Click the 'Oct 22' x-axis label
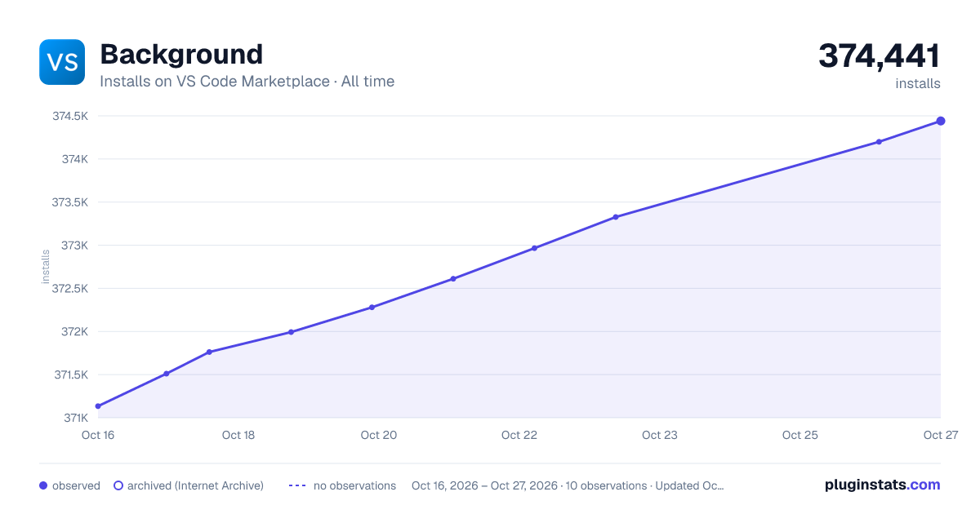Image resolution: width=980 pixels, height=514 pixels. [519, 435]
